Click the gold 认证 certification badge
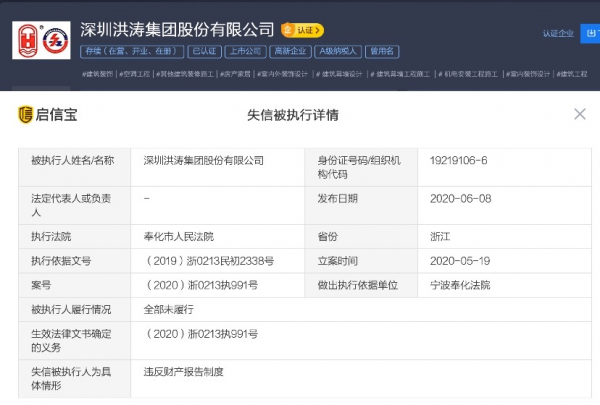 point(302,30)
